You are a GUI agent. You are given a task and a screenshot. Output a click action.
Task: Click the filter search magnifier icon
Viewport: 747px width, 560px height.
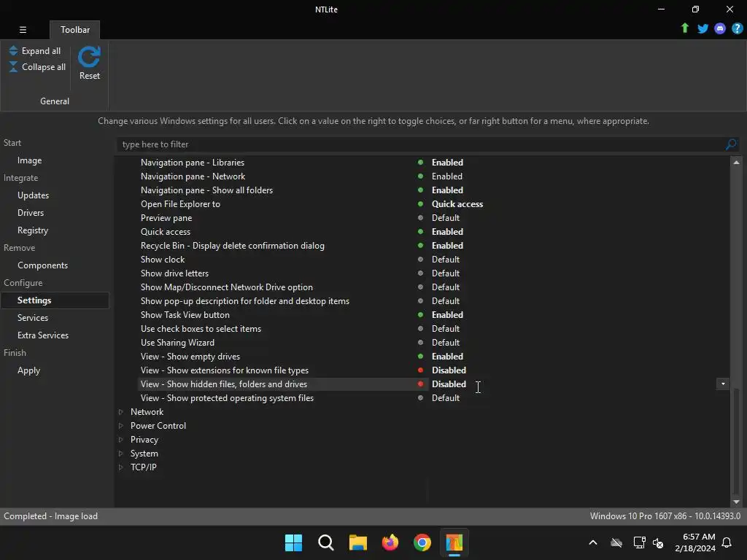730,144
